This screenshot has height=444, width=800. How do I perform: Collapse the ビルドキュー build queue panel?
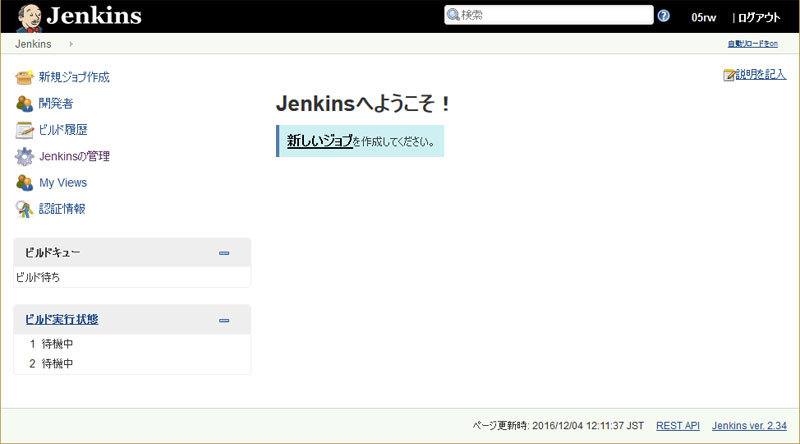(224, 253)
